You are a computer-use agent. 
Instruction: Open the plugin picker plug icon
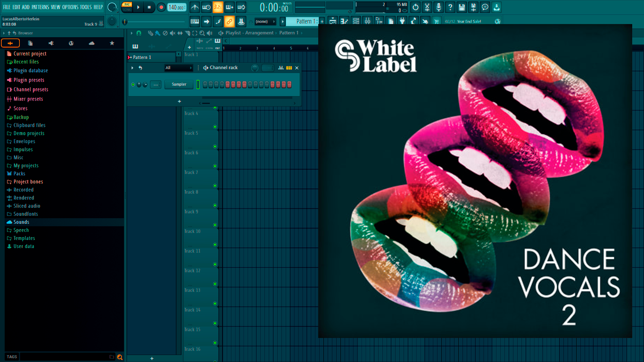click(x=402, y=21)
